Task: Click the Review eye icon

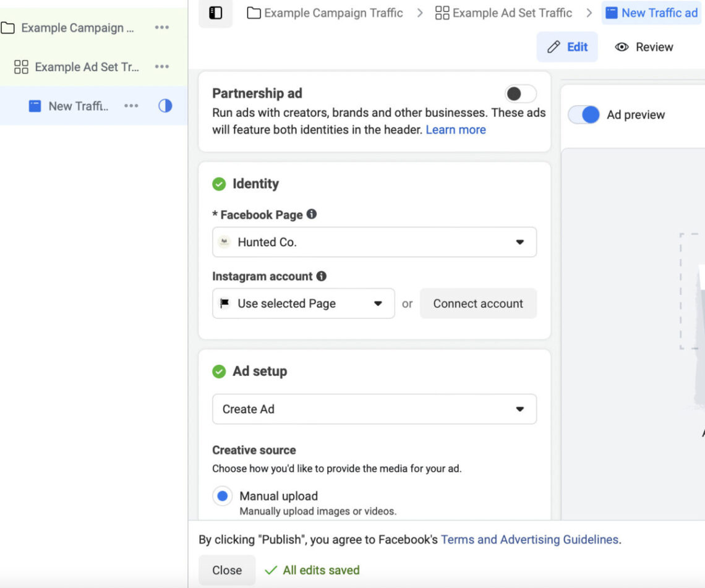Action: (x=622, y=46)
